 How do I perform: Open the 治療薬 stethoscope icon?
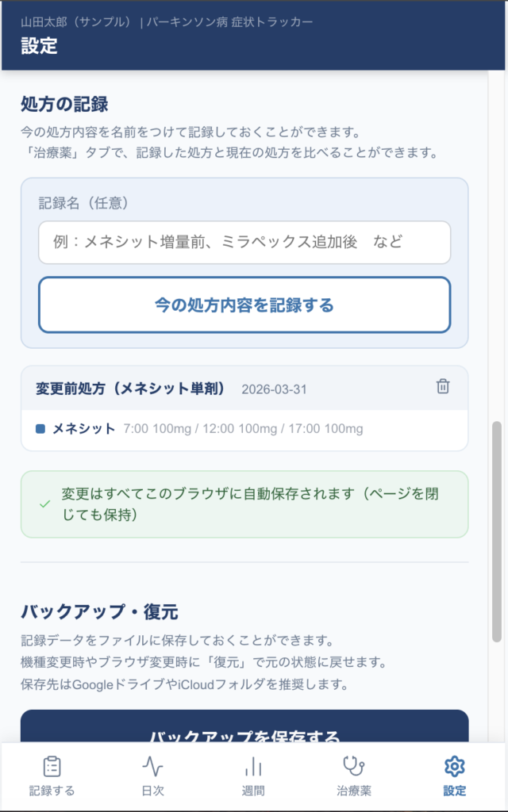click(353, 766)
